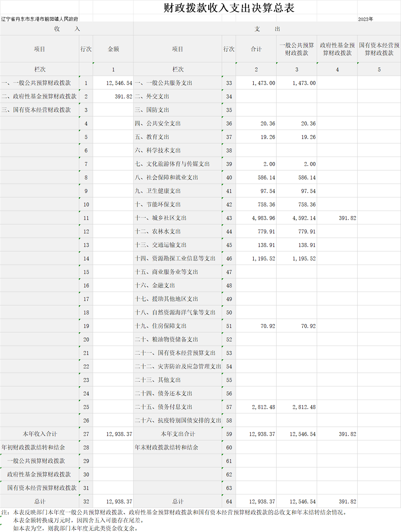Click the 合计 column header

256,49
